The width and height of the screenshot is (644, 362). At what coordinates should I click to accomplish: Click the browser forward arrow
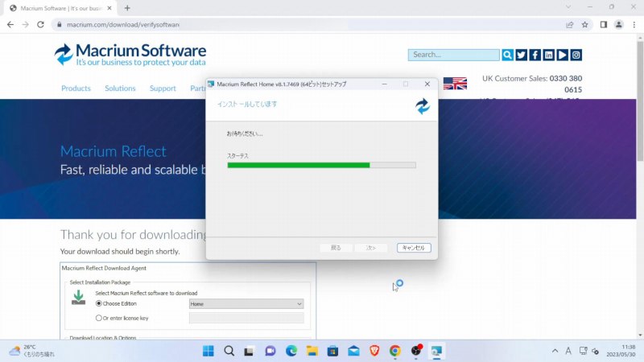pyautogui.click(x=26, y=25)
